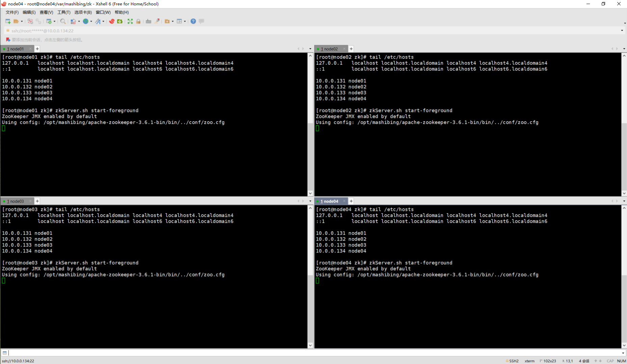Expand Encoding globe dropdown arrow
This screenshot has width=627, height=364.
pos(91,21)
